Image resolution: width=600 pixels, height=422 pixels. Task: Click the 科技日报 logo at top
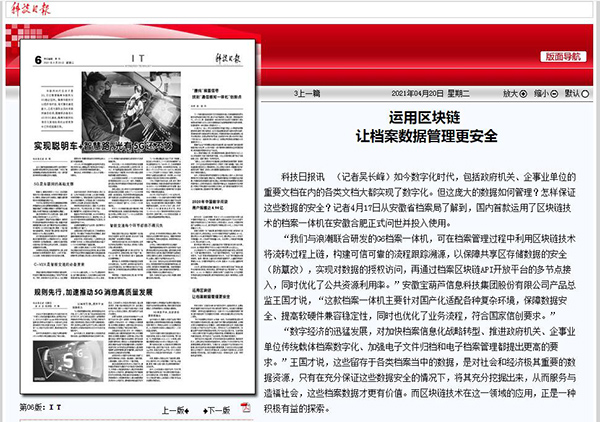(x=30, y=8)
